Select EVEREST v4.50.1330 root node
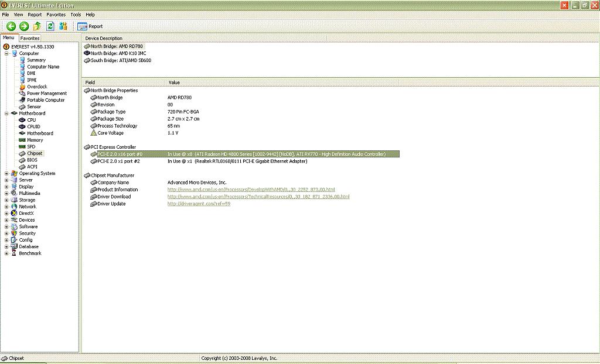Viewport: 600px width, 364px height. coord(33,47)
